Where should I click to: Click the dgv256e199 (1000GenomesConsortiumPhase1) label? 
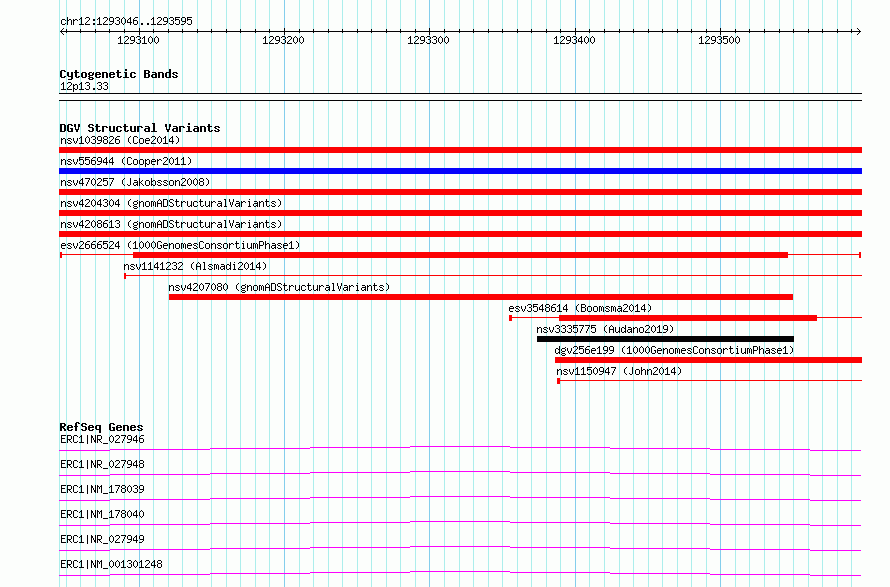674,350
